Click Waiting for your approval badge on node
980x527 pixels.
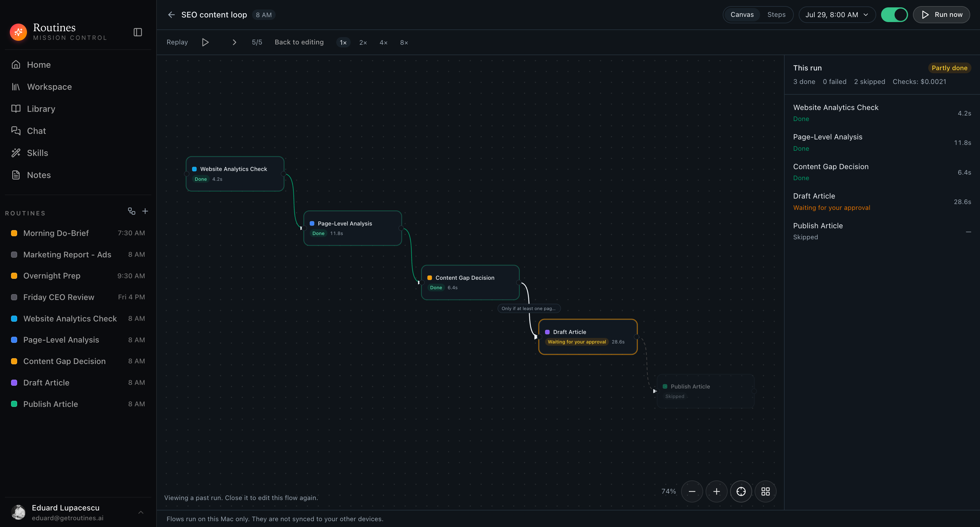(577, 342)
